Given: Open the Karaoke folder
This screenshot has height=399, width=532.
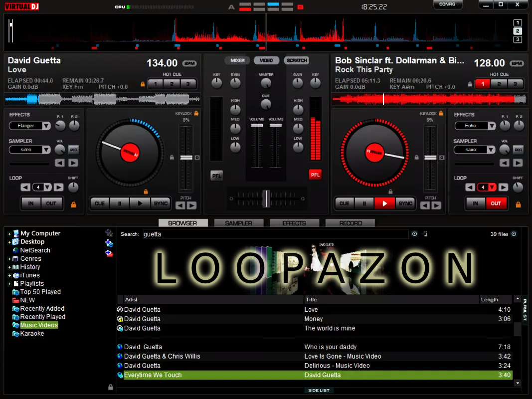Looking at the screenshot, I should (x=32, y=334).
